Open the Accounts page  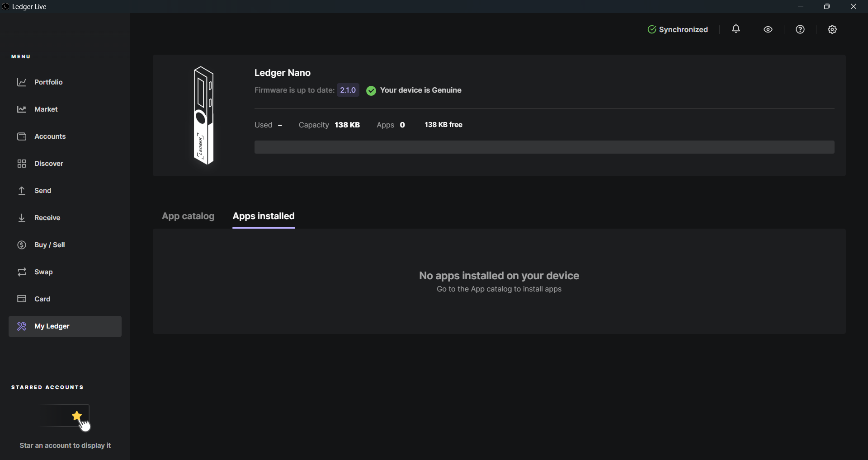point(51,136)
